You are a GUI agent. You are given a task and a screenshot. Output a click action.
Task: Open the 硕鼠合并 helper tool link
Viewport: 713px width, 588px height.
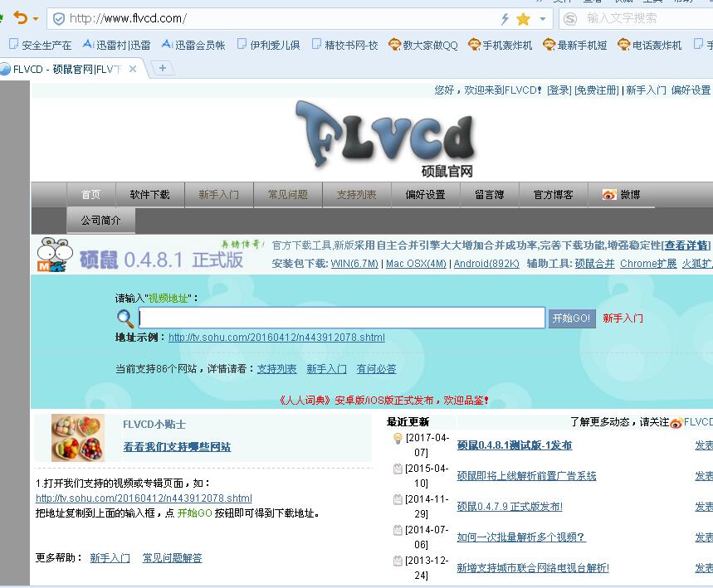tap(595, 264)
